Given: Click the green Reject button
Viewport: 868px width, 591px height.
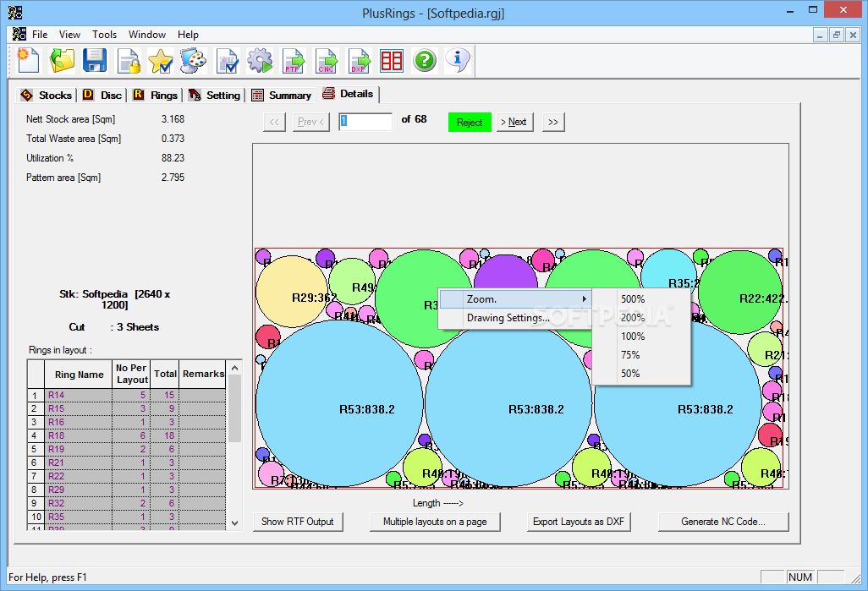Looking at the screenshot, I should point(470,123).
